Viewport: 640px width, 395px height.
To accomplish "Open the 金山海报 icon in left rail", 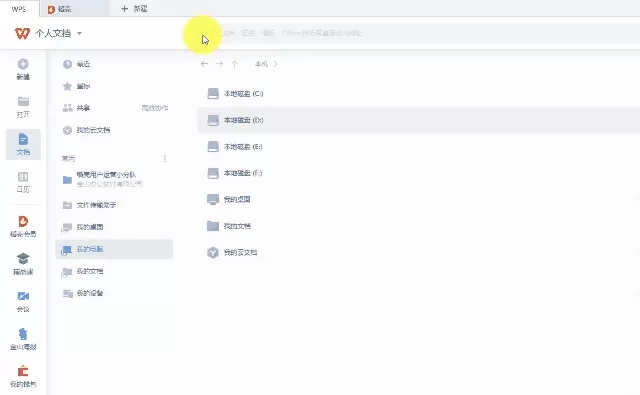I will pyautogui.click(x=23, y=334).
